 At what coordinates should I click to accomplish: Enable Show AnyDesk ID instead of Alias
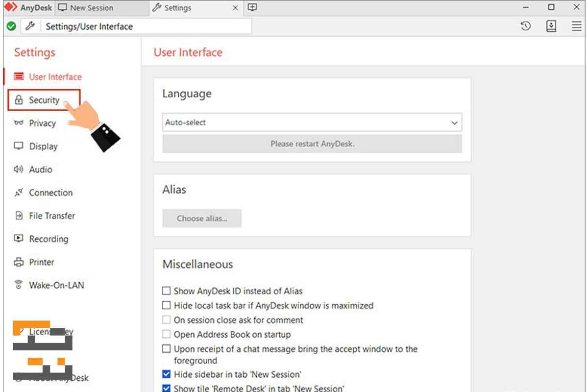167,291
